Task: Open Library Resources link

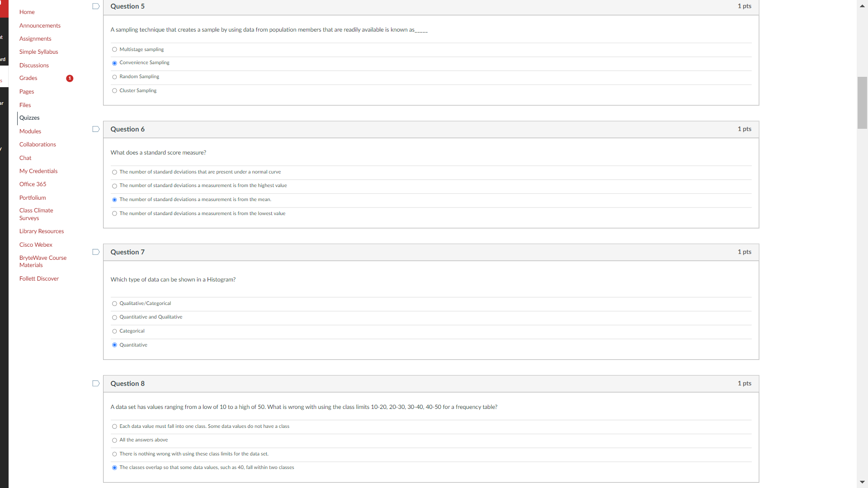Action: point(42,231)
